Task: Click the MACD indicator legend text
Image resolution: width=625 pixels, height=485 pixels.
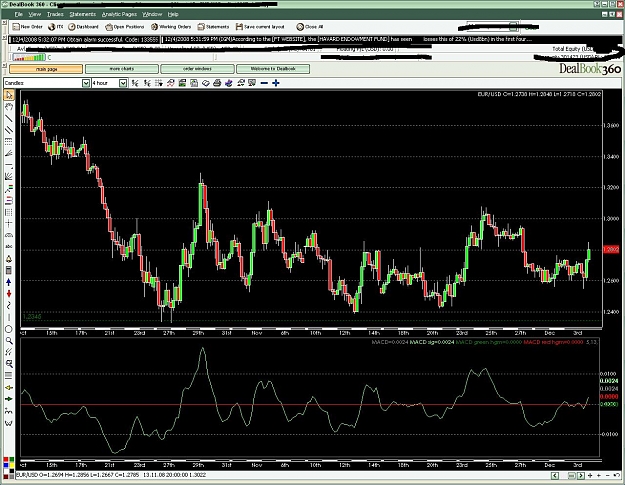Action: (x=484, y=342)
